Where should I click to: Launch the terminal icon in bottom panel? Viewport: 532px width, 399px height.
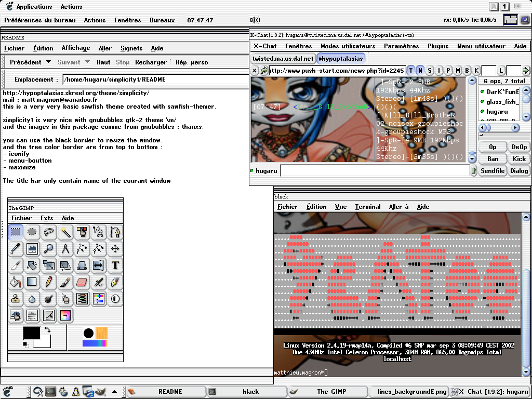coord(51,392)
